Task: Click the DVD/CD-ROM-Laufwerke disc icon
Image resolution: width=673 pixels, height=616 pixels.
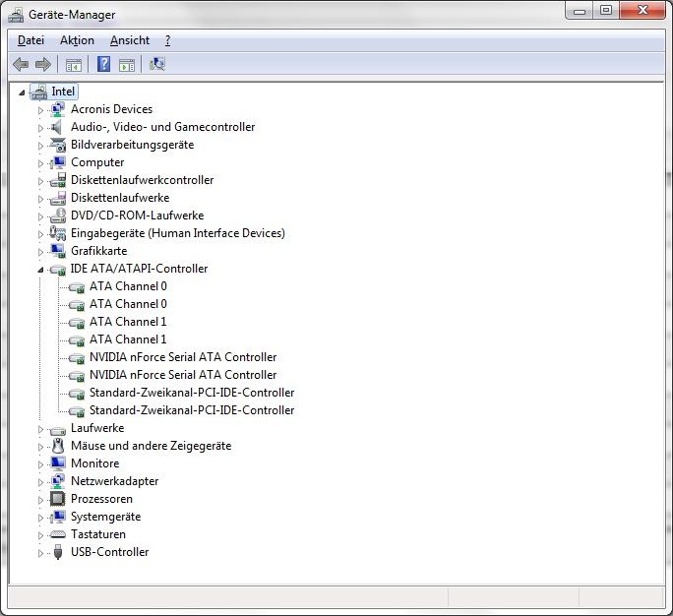Action: [x=57, y=216]
